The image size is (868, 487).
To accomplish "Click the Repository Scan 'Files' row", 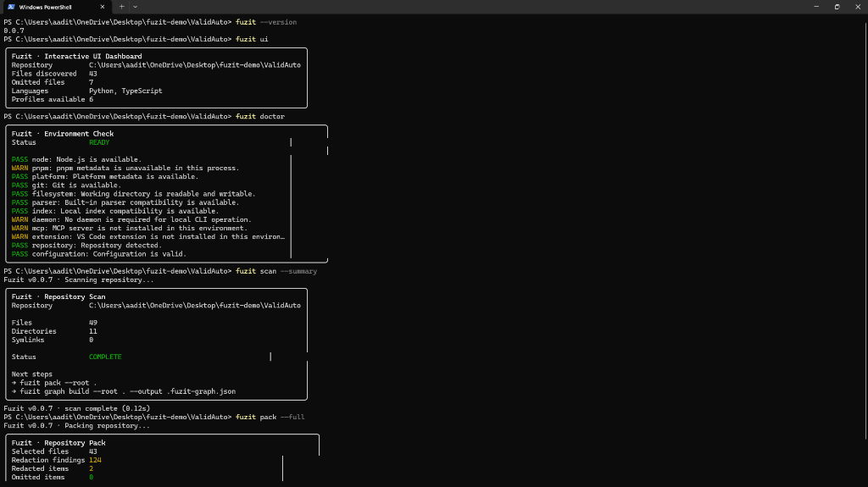I will (54, 323).
